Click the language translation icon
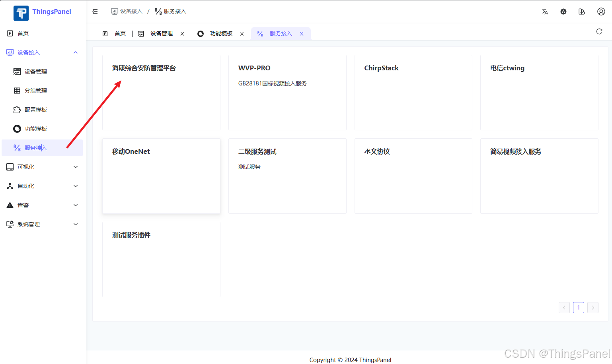The height and width of the screenshot is (364, 612). pyautogui.click(x=545, y=12)
